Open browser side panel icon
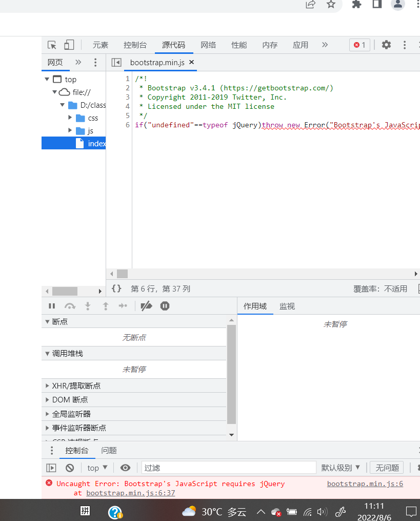 377,4
